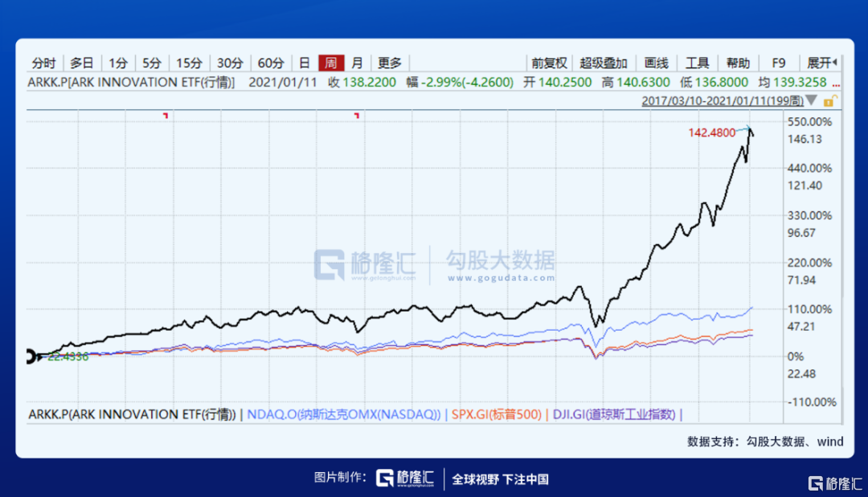This screenshot has width=868, height=497.
Task: Click the F9 button
Action: tap(778, 63)
